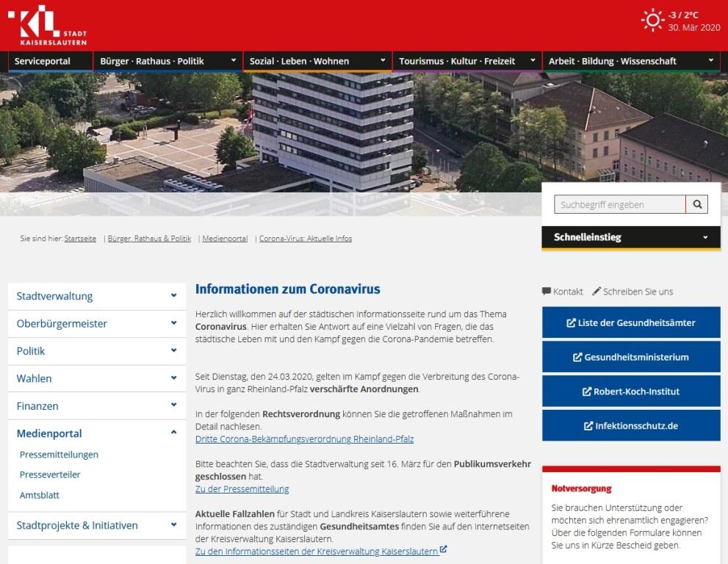
Task: Open Dritte Corona-Bekämpfungsverordnung Rheinland-Pfalz link
Action: 304,439
